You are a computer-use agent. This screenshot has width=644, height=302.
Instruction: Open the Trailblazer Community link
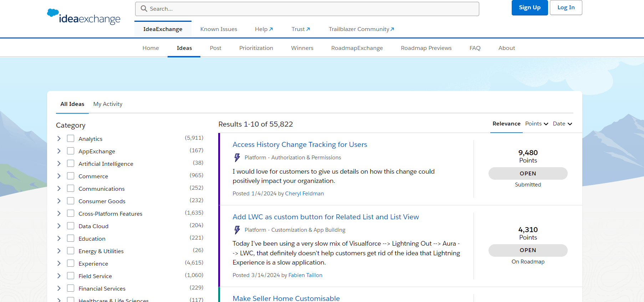point(361,29)
